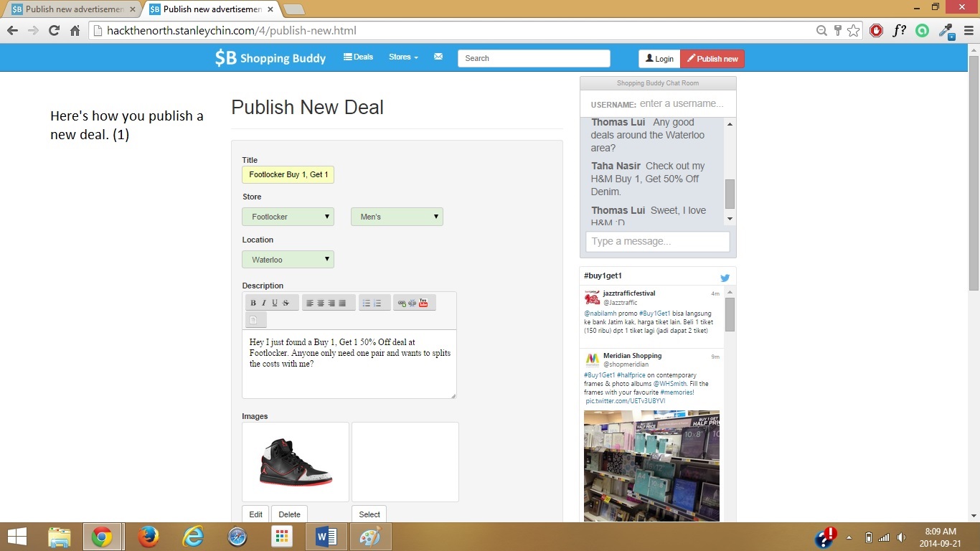This screenshot has width=980, height=551.
Task: Click inside the description text area
Action: click(x=349, y=364)
